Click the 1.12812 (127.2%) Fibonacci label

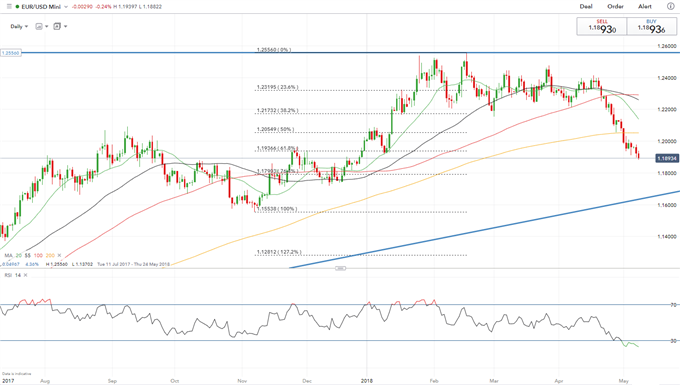pos(279,252)
